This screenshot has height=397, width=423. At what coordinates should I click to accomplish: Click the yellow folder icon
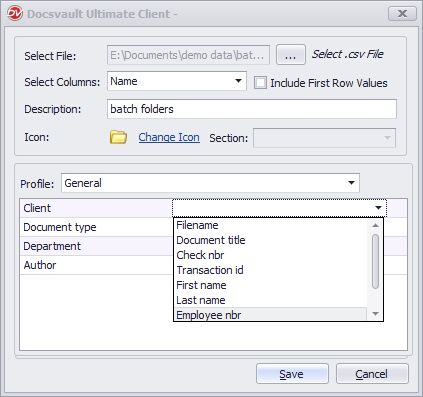tap(118, 137)
